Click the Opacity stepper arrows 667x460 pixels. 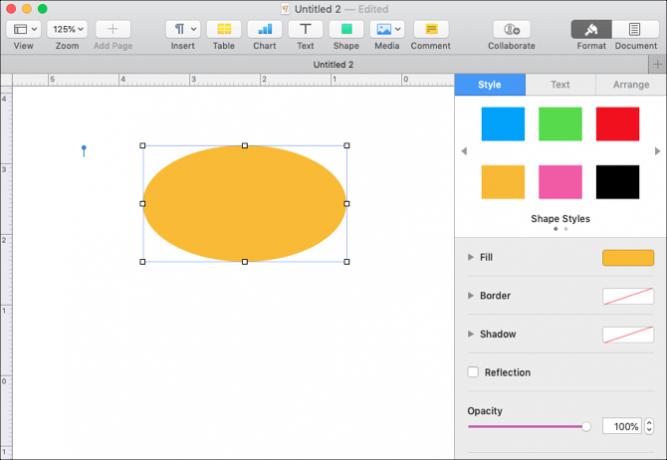pos(649,426)
